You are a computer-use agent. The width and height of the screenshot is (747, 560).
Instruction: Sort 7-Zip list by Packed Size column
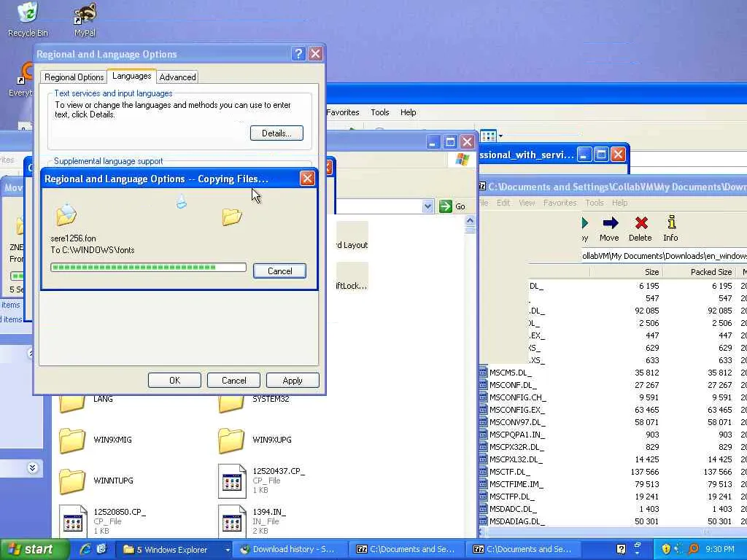[x=700, y=272]
